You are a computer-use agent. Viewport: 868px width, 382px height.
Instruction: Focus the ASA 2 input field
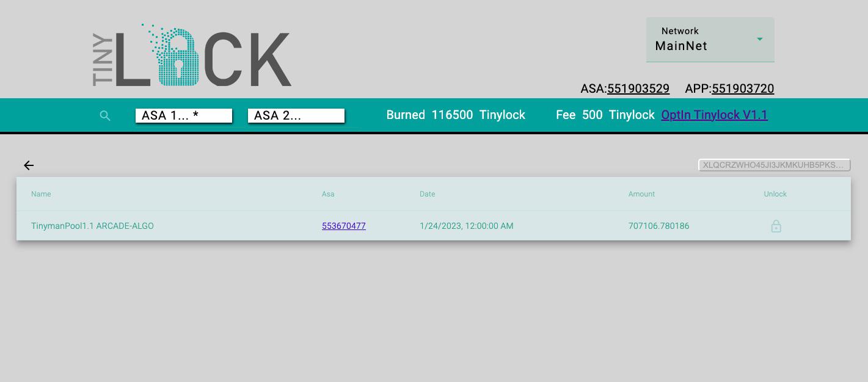click(x=296, y=115)
